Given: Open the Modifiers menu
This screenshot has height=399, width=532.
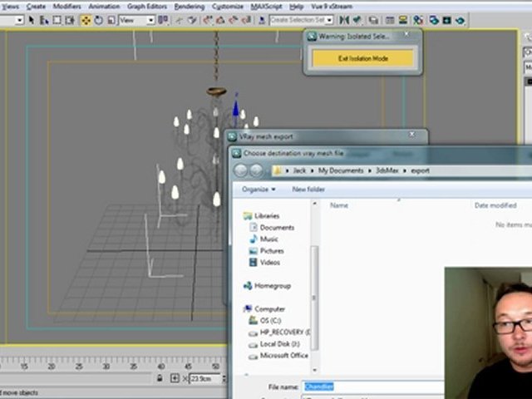Looking at the screenshot, I should (67, 6).
